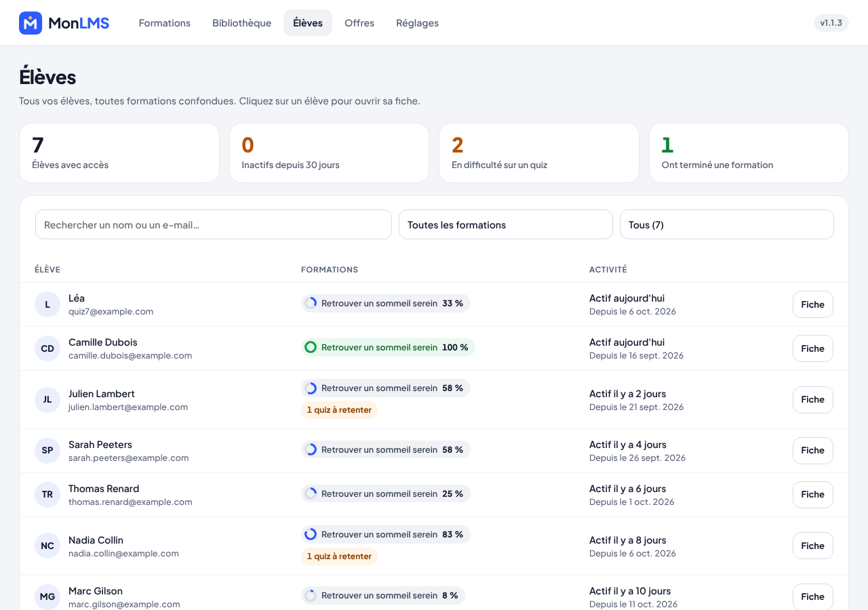This screenshot has width=868, height=610.
Task: Open Léa's Fiche button
Action: pyautogui.click(x=813, y=304)
